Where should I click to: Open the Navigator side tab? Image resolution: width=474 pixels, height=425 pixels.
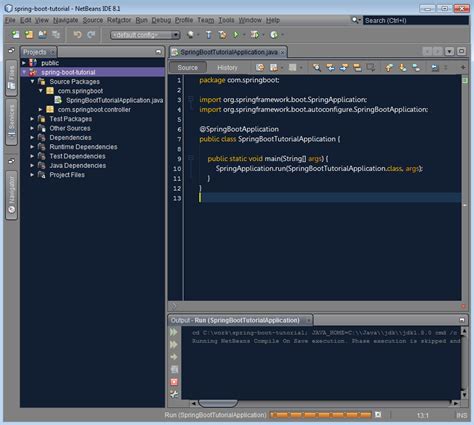pos(11,195)
